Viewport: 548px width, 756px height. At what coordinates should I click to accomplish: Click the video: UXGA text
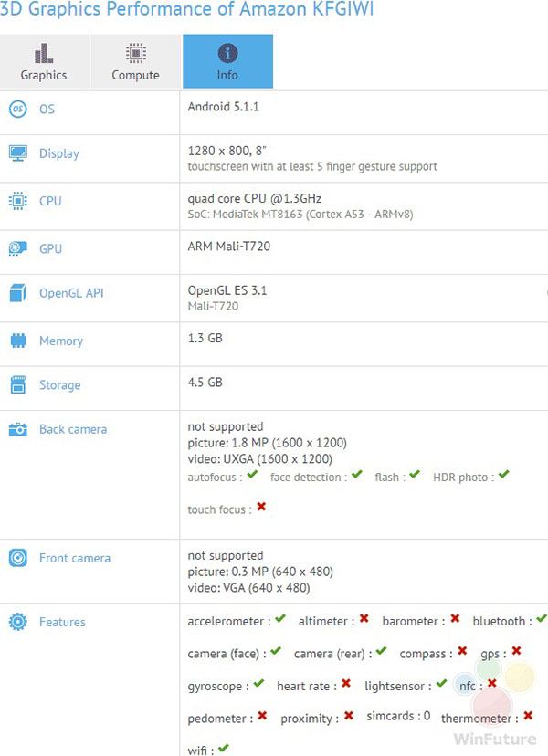pyautogui.click(x=260, y=458)
